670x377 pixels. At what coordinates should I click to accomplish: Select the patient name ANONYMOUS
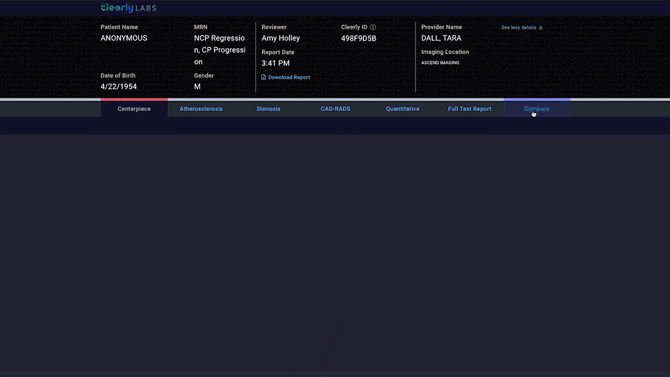124,38
